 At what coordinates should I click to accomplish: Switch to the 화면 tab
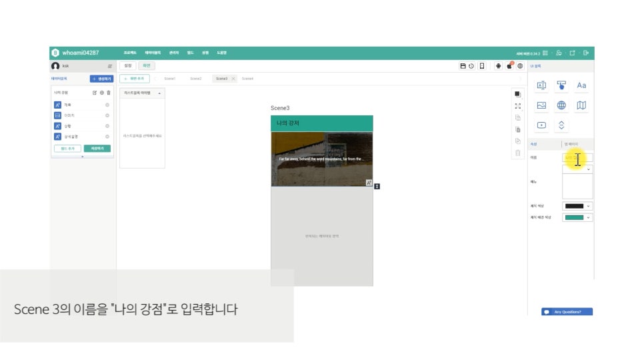tap(147, 66)
